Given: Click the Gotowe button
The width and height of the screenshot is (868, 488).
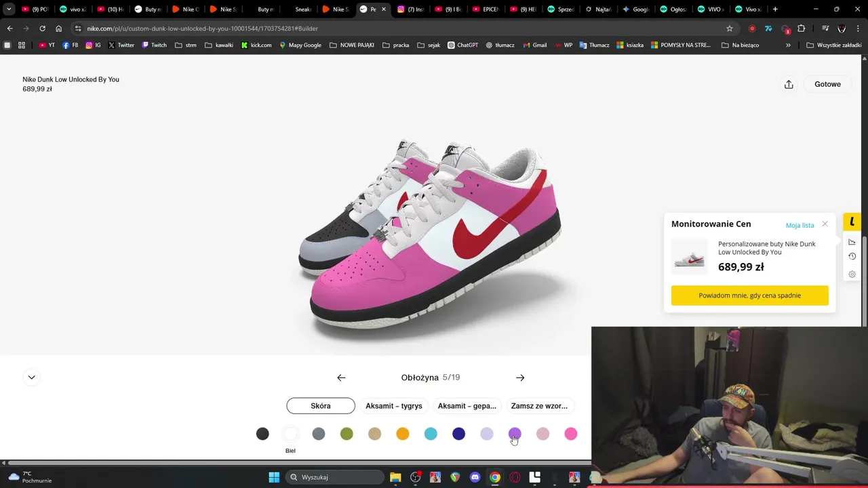Looking at the screenshot, I should (x=827, y=84).
